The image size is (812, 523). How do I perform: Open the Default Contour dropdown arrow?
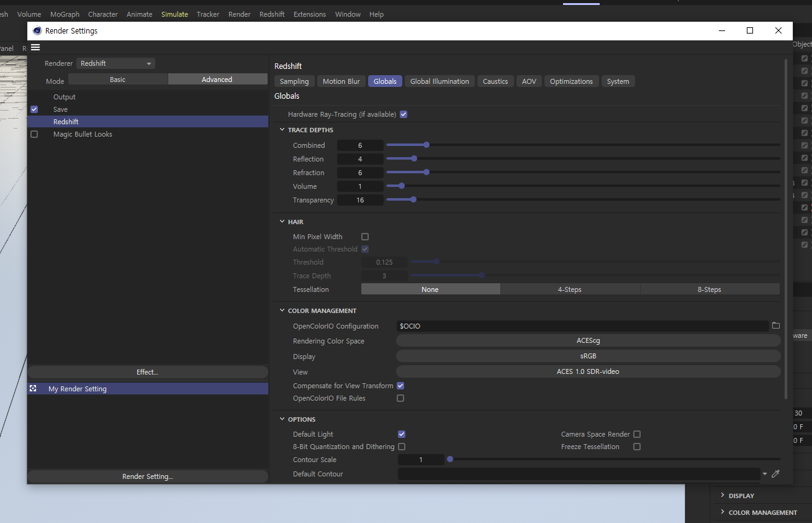(765, 474)
